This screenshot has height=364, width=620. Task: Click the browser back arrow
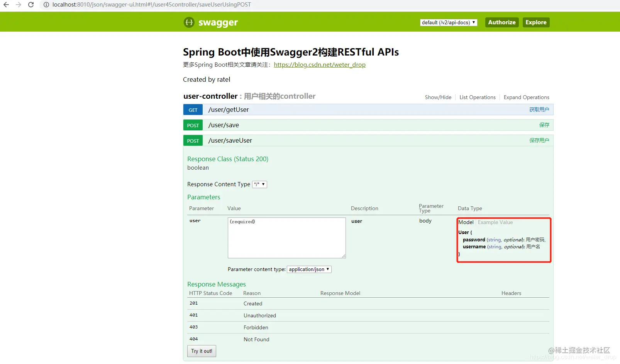tap(6, 5)
